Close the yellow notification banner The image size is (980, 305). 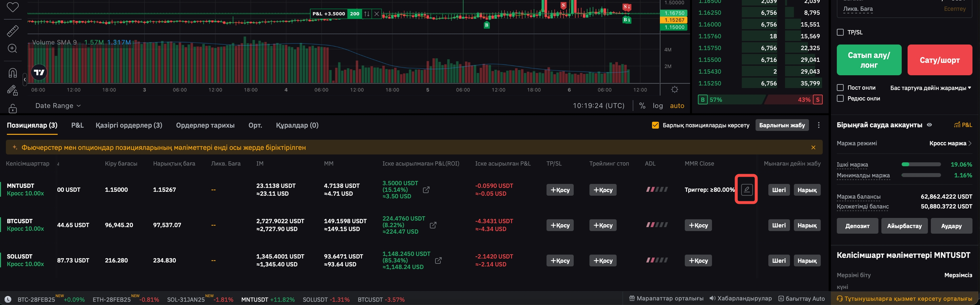(813, 147)
